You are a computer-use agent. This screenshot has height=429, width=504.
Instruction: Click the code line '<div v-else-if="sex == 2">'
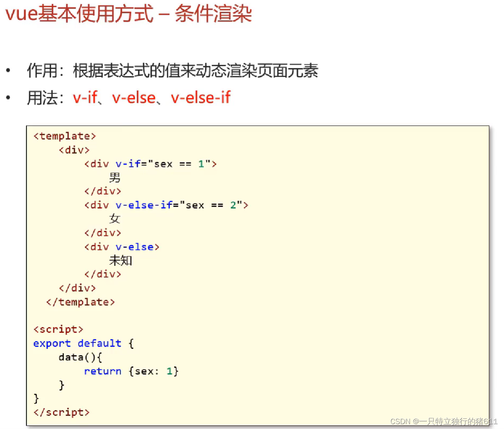click(x=166, y=205)
